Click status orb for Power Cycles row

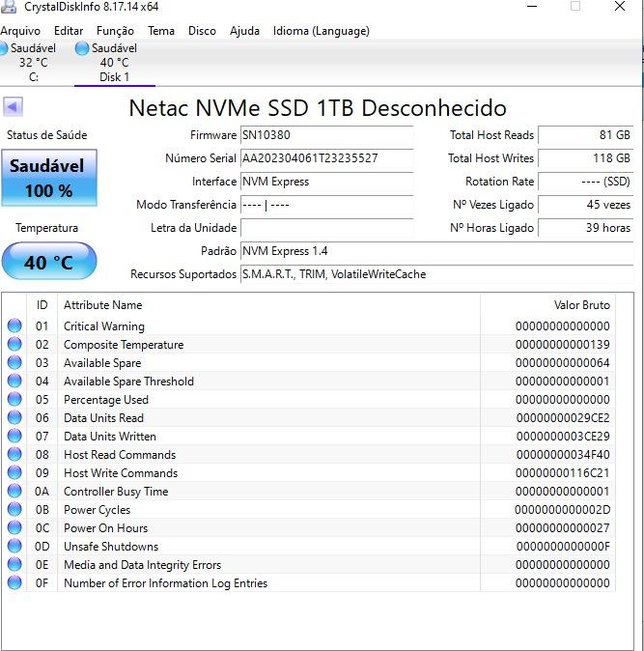pos(14,509)
